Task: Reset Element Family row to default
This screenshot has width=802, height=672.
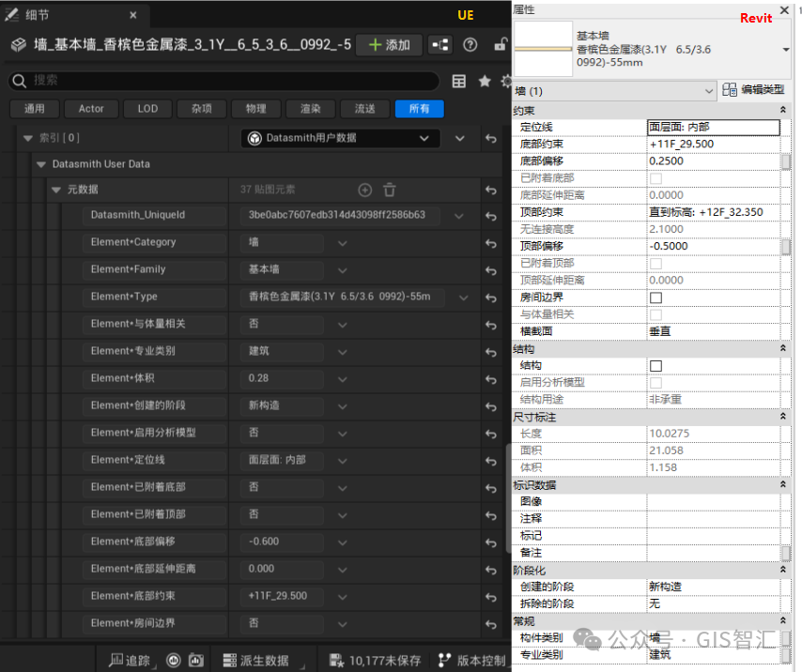Action: [491, 270]
